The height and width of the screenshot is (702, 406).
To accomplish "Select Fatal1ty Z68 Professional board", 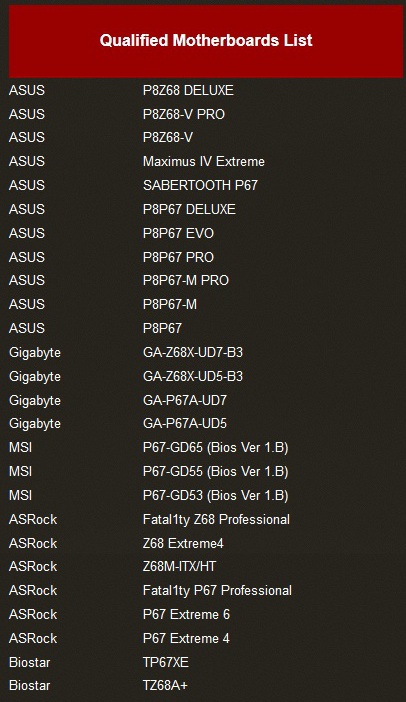I will pos(216,519).
